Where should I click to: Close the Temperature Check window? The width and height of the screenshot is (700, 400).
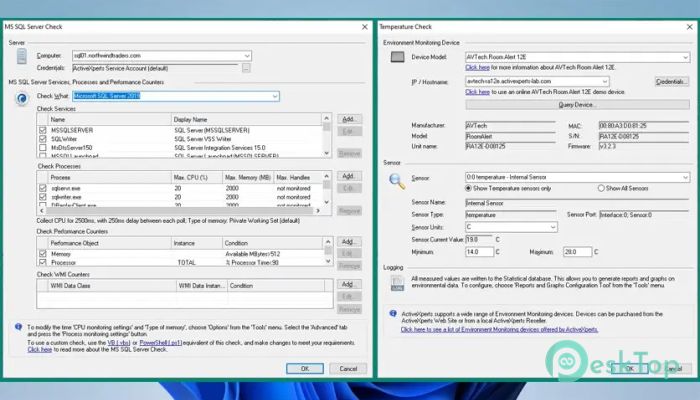(x=689, y=27)
